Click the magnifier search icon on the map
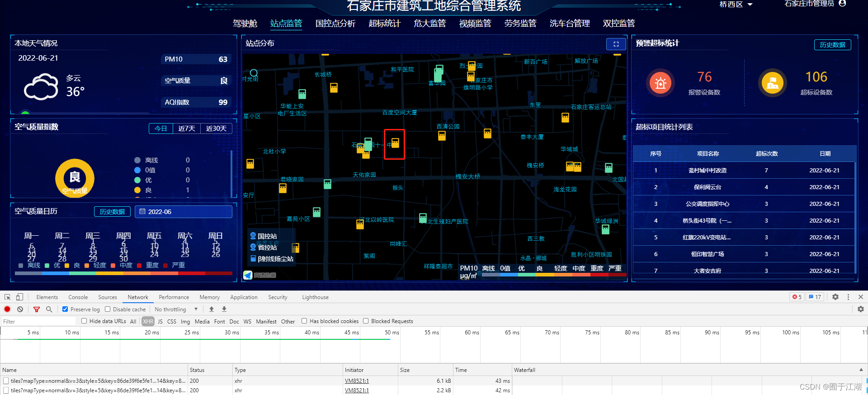The height and width of the screenshot is (395, 868). pos(254,73)
